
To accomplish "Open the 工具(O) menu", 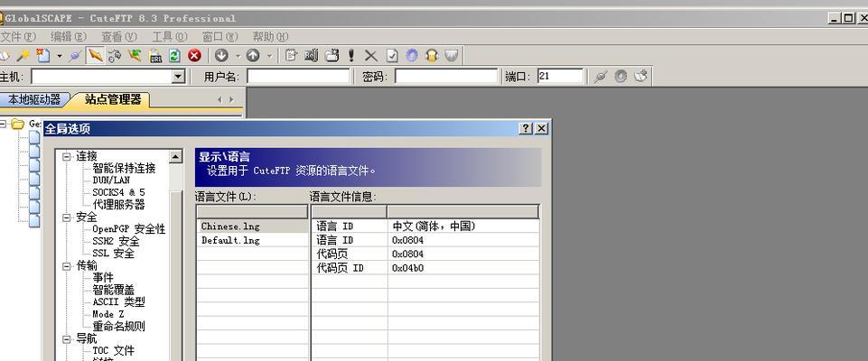I will click(x=170, y=36).
